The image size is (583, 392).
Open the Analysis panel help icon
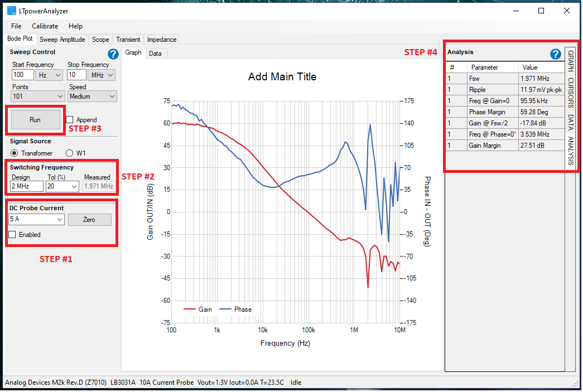pos(555,54)
